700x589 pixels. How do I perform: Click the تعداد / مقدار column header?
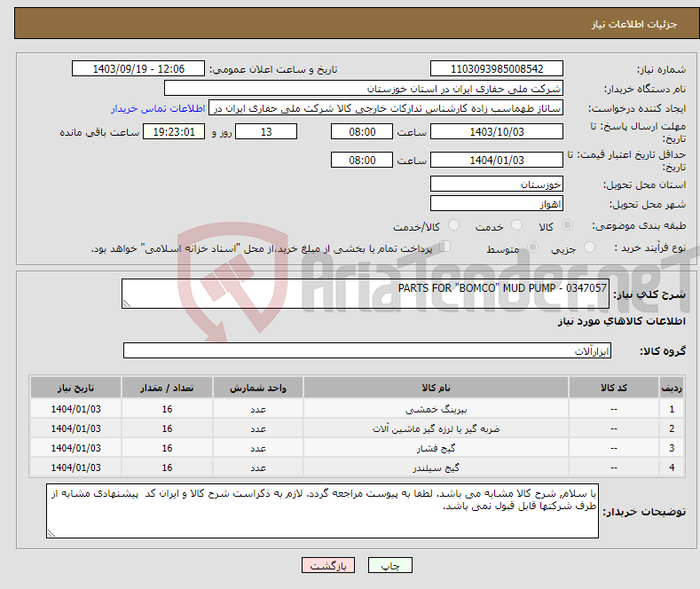point(167,388)
